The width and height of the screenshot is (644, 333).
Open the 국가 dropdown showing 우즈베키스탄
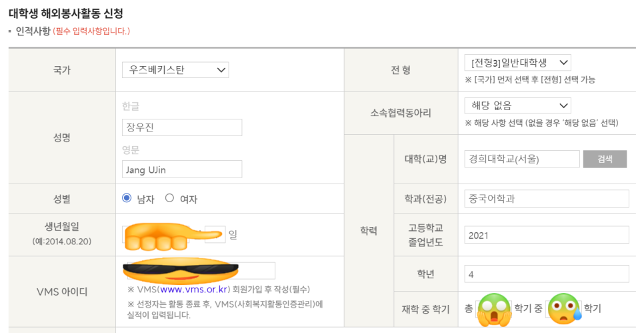175,70
